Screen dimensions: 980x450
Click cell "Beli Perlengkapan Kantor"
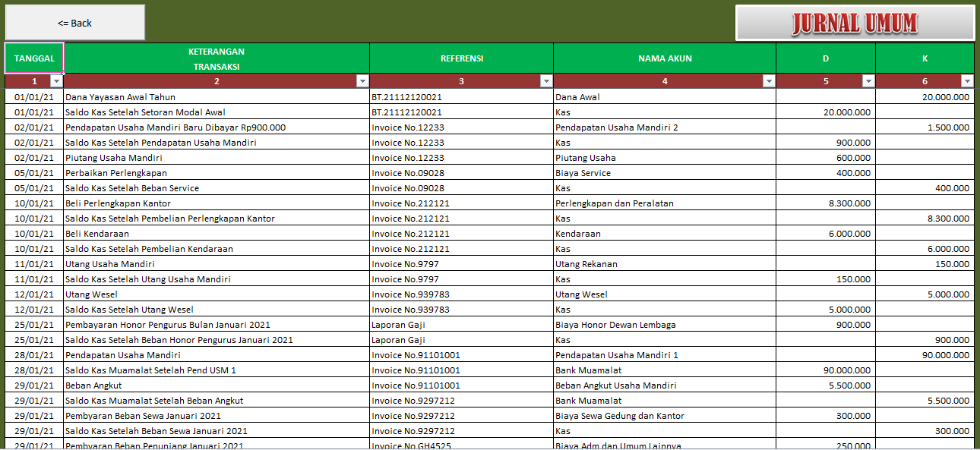[217, 203]
